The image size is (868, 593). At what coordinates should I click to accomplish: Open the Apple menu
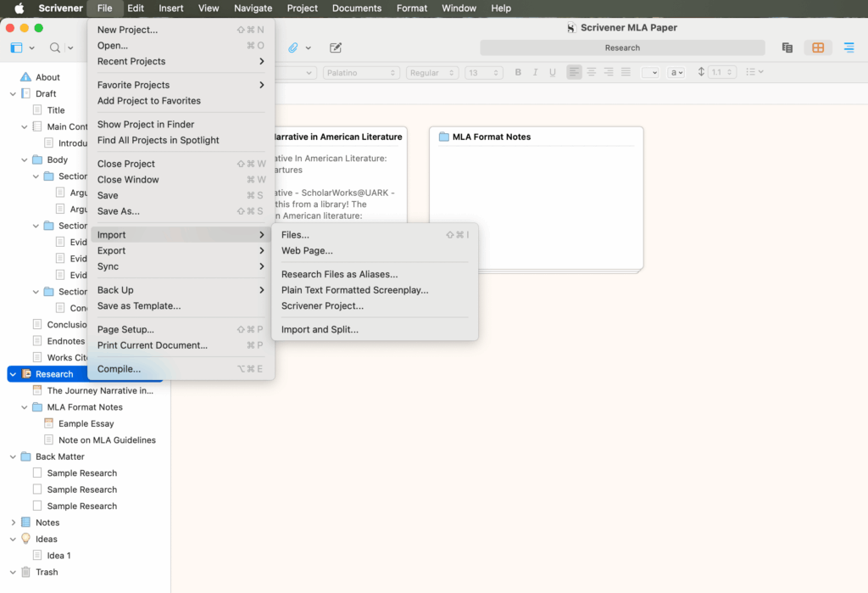(x=19, y=8)
